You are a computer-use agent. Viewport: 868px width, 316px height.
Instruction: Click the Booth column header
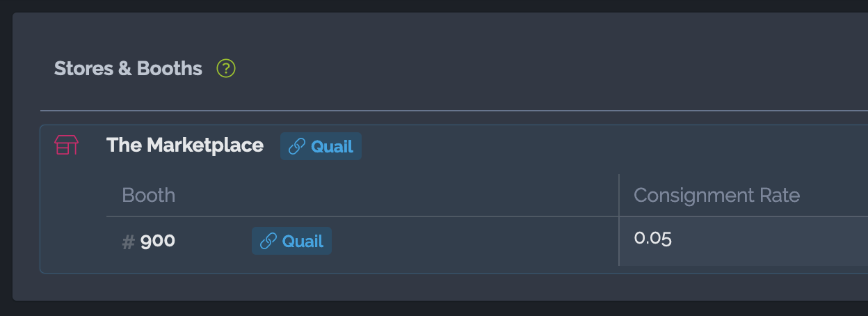149,195
